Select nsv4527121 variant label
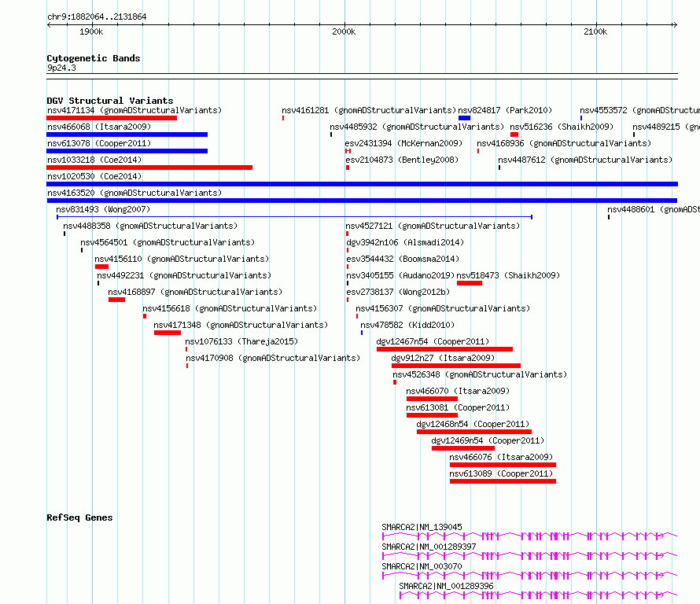Viewport: 700px width, 604px height. [433, 226]
